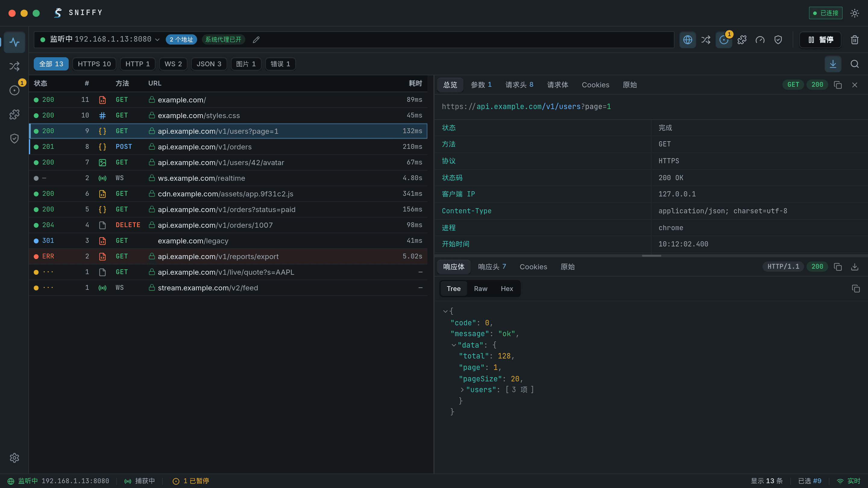Select the JSON 3 filter tab
Viewport: 868px width, 488px height.
[209, 64]
